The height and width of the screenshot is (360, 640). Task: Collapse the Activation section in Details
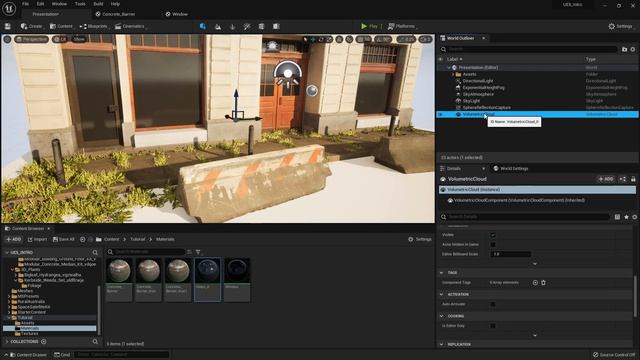point(442,294)
